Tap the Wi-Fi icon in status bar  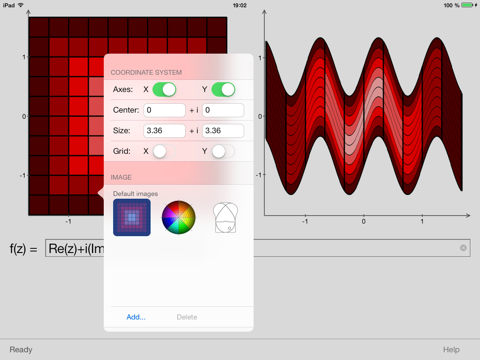(21, 5)
